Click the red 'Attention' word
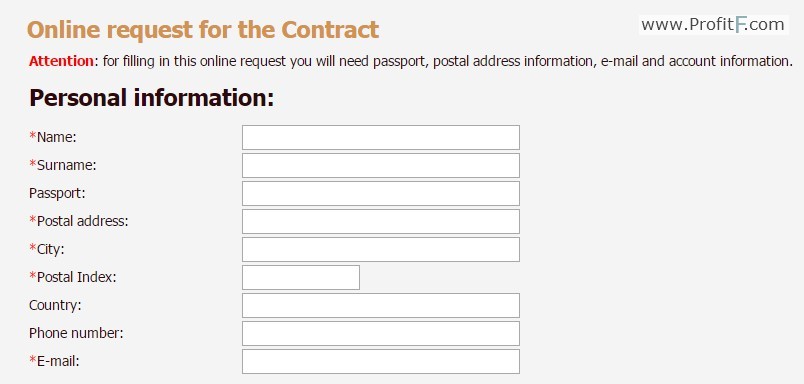This screenshot has width=804, height=384. [x=62, y=62]
